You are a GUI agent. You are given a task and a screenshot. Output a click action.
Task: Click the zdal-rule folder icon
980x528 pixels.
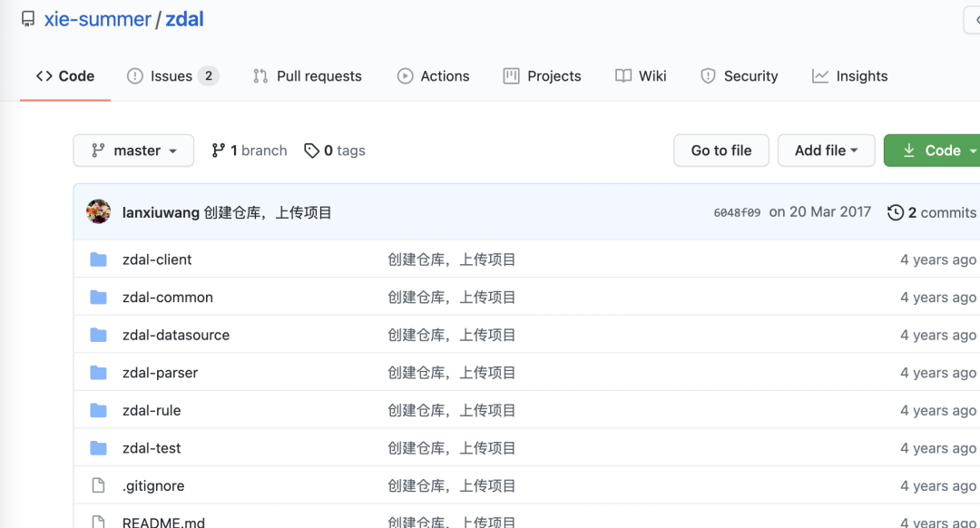pyautogui.click(x=98, y=410)
